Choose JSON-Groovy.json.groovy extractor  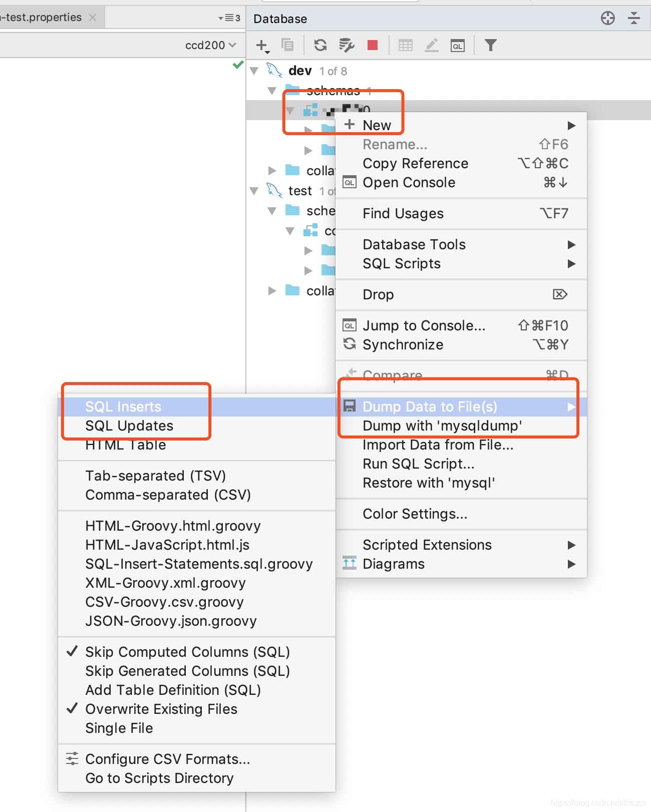[x=197, y=621]
